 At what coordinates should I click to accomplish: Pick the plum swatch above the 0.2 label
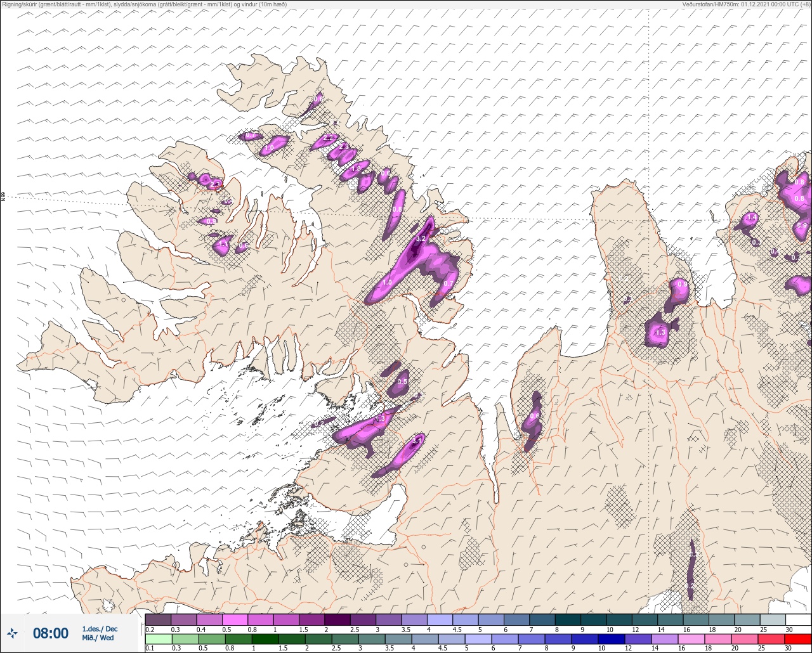tap(158, 619)
